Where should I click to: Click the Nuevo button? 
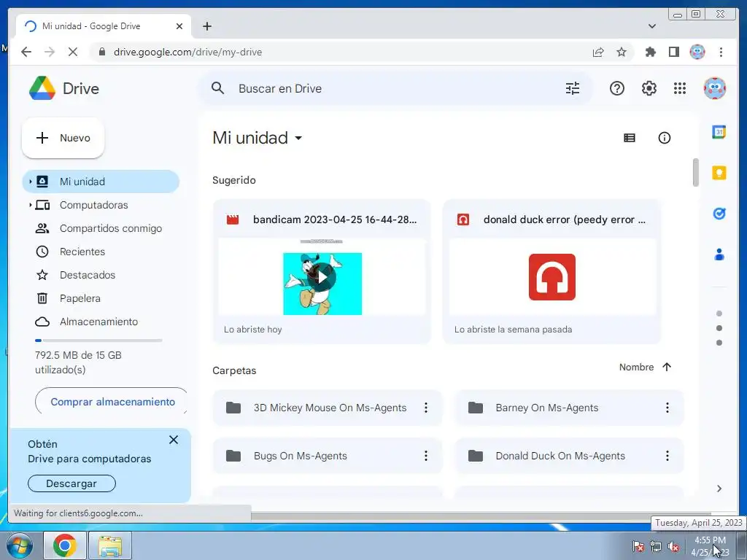(x=63, y=138)
